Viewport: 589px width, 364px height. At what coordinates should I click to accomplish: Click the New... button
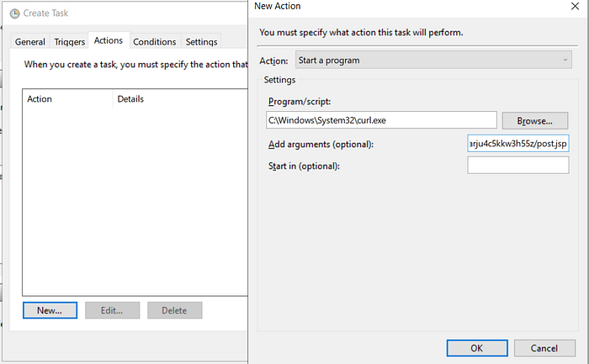tap(50, 310)
